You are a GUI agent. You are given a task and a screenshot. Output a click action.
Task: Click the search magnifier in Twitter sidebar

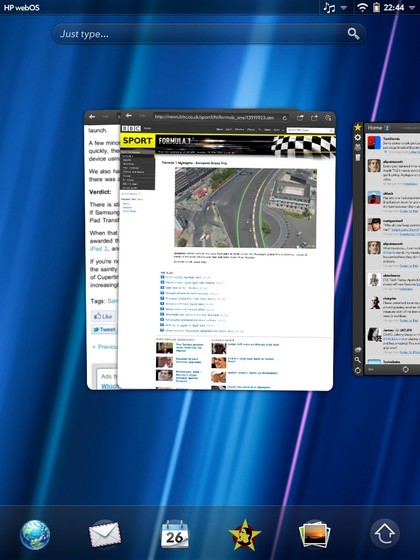(x=358, y=360)
